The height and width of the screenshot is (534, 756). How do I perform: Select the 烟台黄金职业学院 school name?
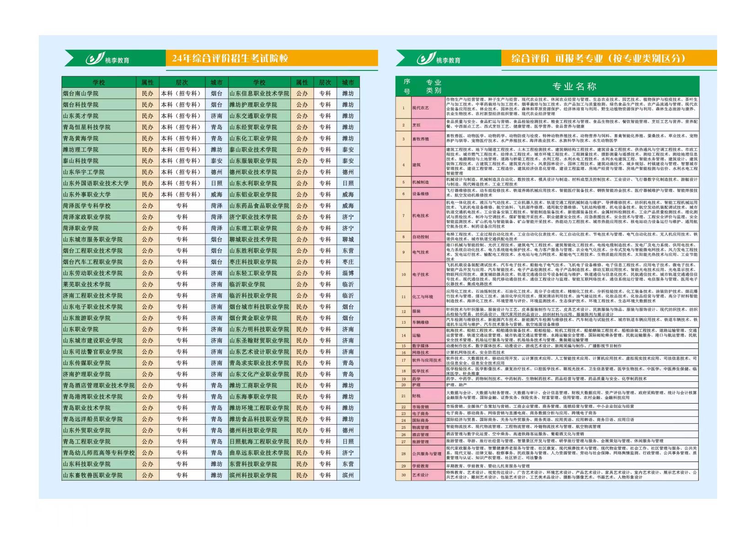pos(253,318)
